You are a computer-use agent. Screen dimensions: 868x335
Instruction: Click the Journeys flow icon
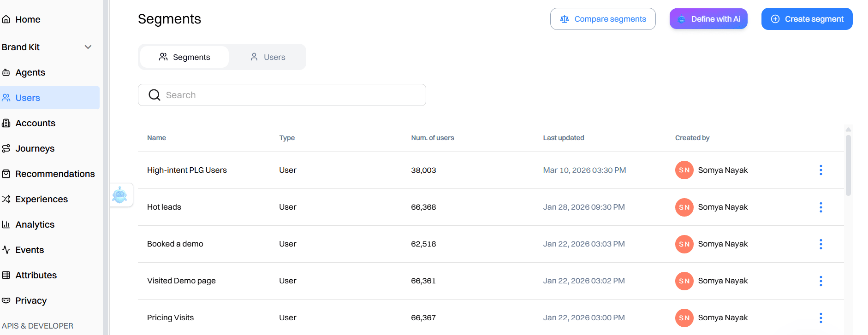[6, 148]
